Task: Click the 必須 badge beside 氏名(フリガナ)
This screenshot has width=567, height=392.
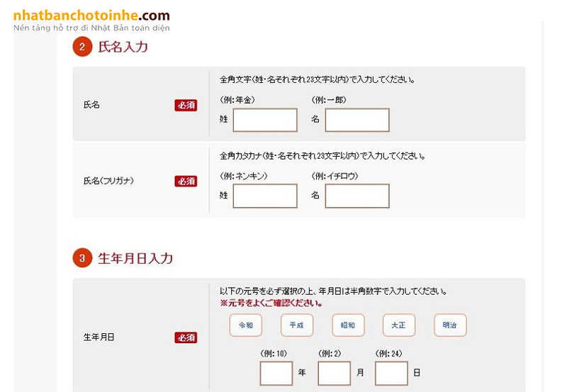Action: (x=186, y=181)
